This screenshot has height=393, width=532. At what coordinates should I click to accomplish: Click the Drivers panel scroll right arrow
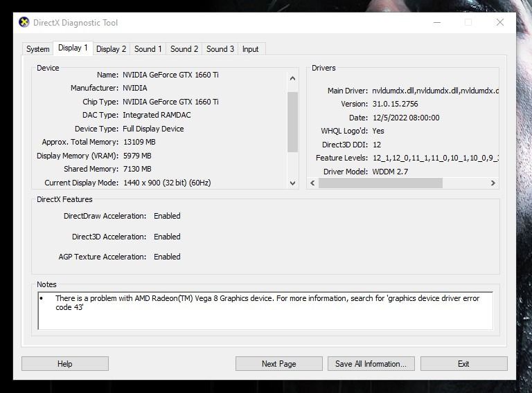click(x=493, y=183)
